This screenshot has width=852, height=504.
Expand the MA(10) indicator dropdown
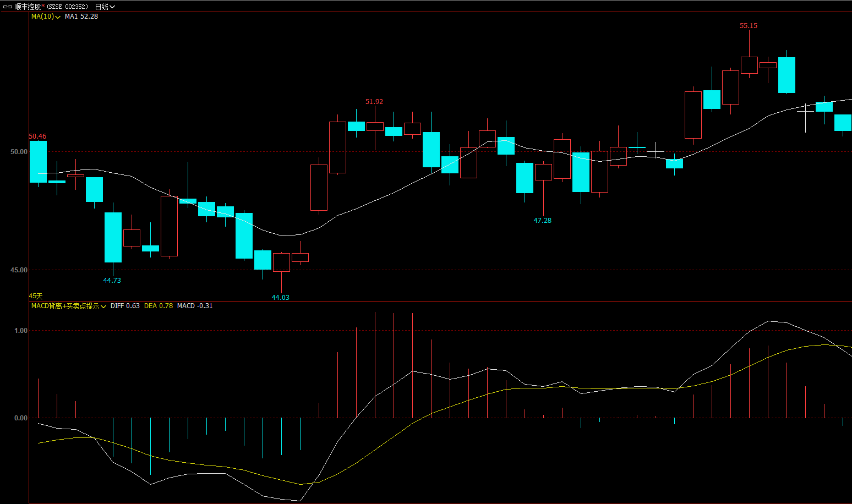(x=46, y=17)
